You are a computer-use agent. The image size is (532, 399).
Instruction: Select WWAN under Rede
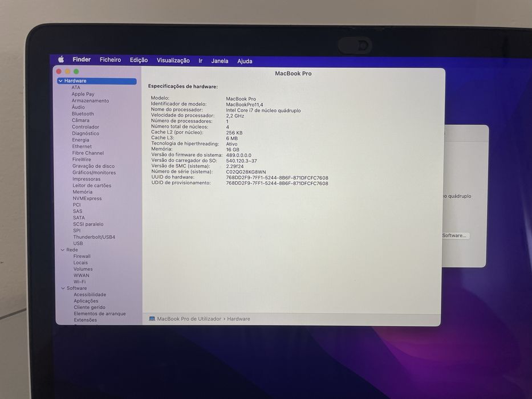(82, 275)
